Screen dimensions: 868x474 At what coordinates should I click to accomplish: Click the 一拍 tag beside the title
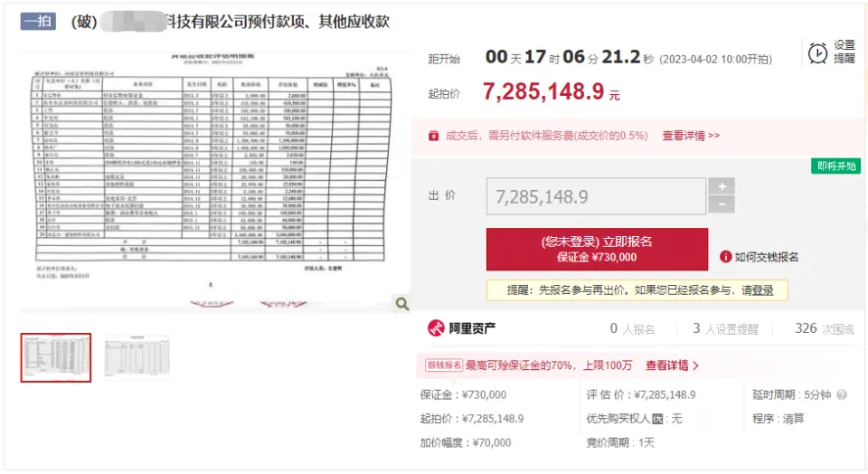(x=38, y=21)
